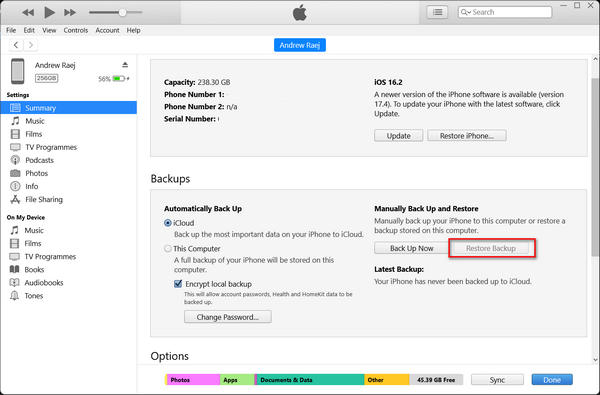Screen dimensions: 600x395
Task: Select the iCloud backup radio button
Action: point(168,223)
